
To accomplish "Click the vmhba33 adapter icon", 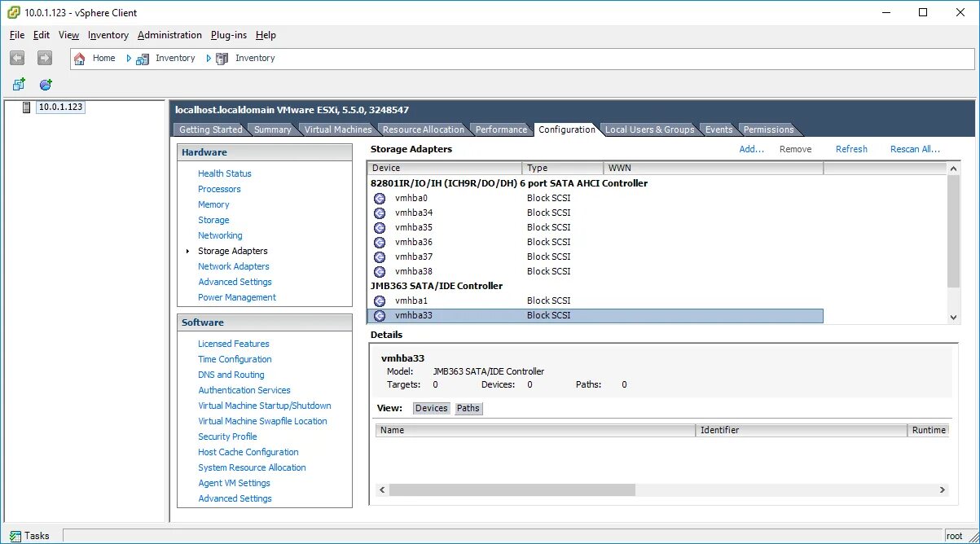I will [380, 316].
